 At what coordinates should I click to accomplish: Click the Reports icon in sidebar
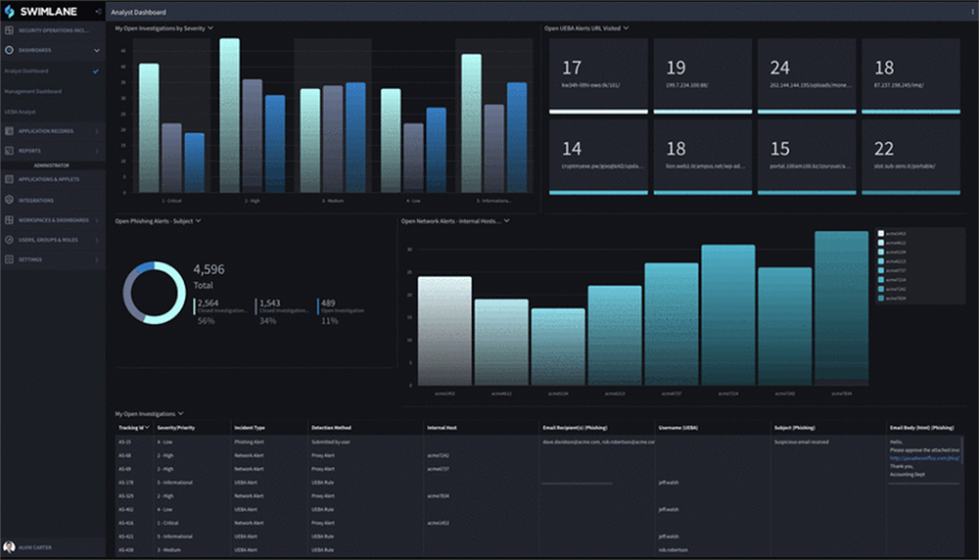point(9,151)
